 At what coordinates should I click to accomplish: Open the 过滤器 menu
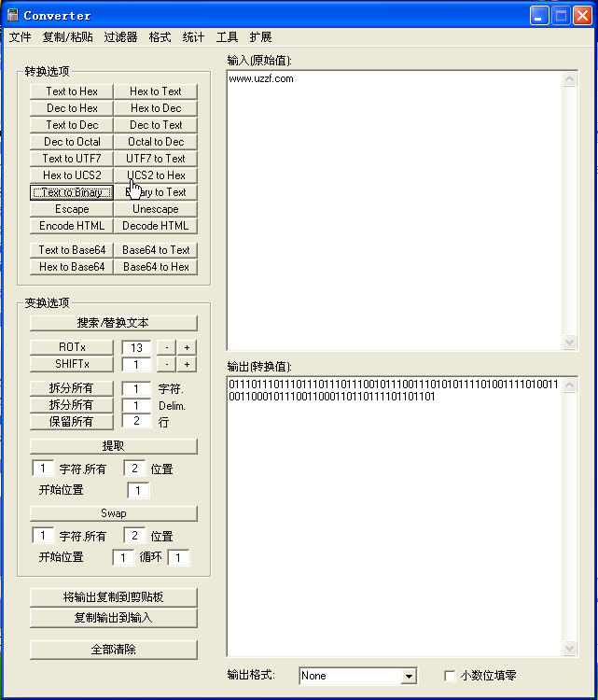coord(120,37)
